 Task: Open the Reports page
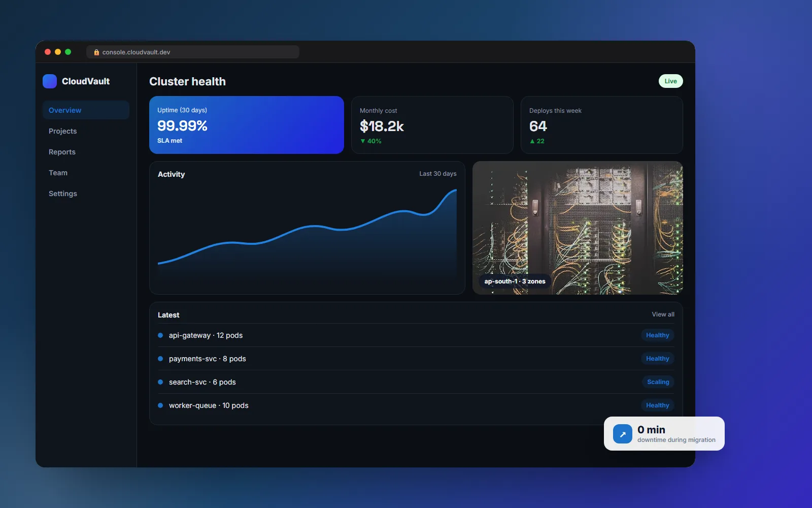(x=86, y=152)
